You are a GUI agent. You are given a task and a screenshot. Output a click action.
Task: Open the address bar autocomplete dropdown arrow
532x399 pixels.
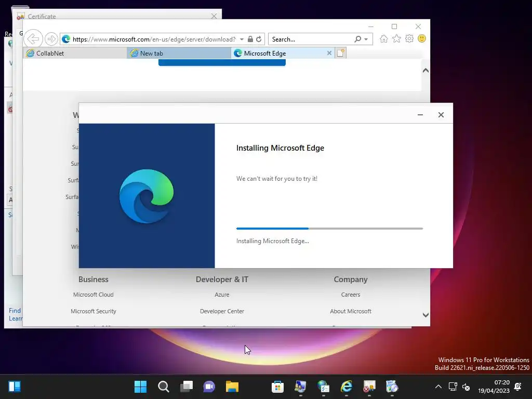pos(242,39)
